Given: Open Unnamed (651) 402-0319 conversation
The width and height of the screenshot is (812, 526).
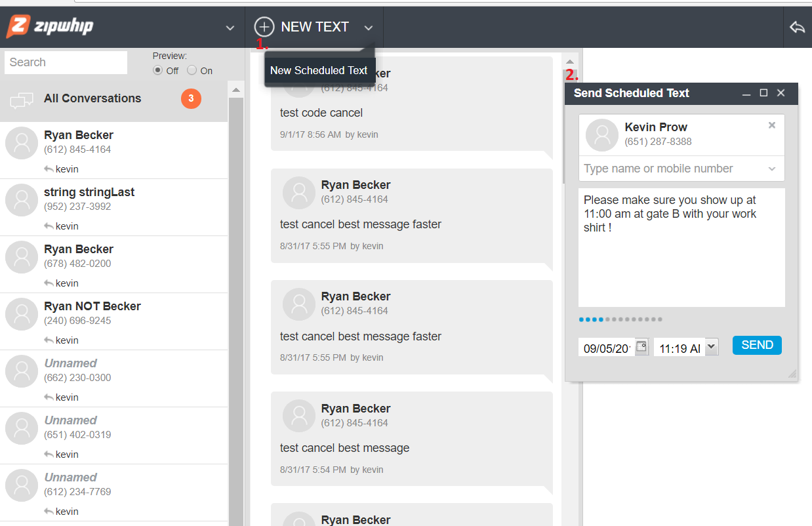Looking at the screenshot, I should coord(113,435).
